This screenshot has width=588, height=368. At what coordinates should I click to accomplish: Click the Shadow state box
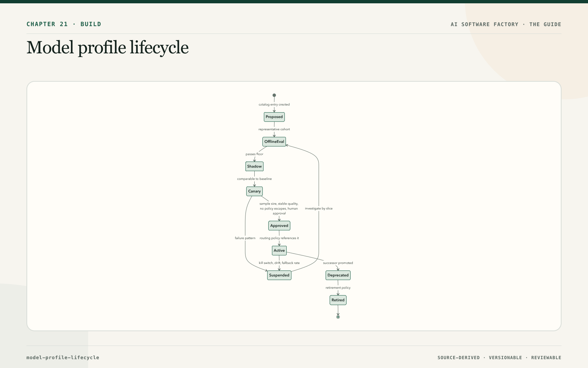[254, 166]
